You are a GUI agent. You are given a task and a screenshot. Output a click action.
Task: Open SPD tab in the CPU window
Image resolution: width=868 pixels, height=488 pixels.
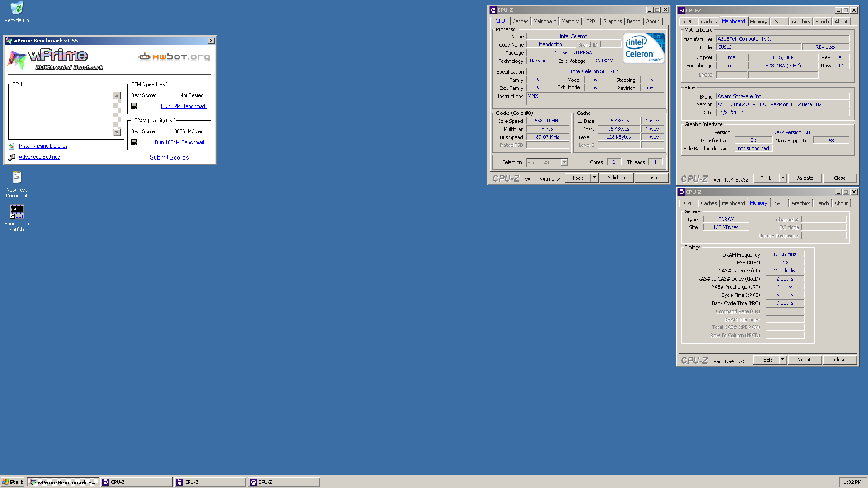[x=591, y=21]
